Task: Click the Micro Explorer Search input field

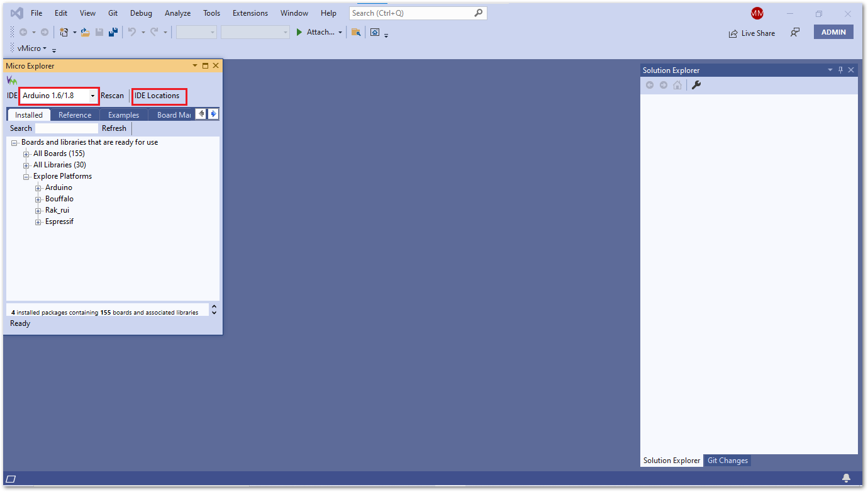Action: coord(67,128)
